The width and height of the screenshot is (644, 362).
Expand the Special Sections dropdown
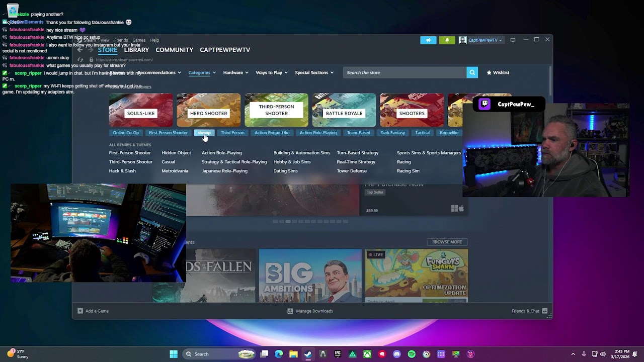click(x=314, y=72)
